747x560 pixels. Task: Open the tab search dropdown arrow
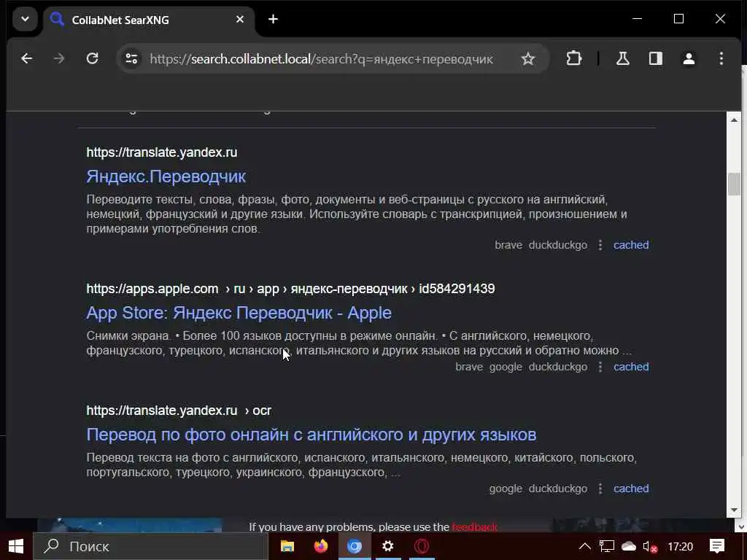point(25,20)
